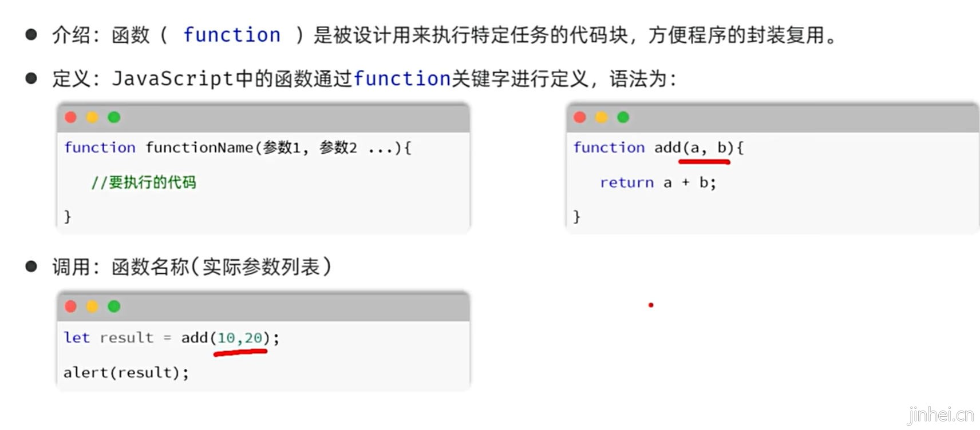
Task: Click the return a + b; statement
Action: pos(658,182)
